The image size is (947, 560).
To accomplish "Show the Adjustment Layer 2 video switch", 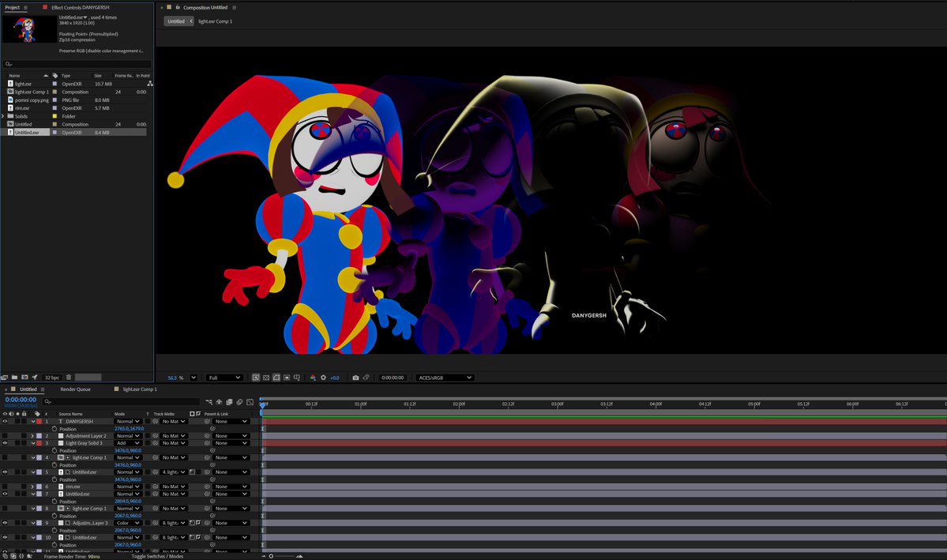I will [x=5, y=436].
